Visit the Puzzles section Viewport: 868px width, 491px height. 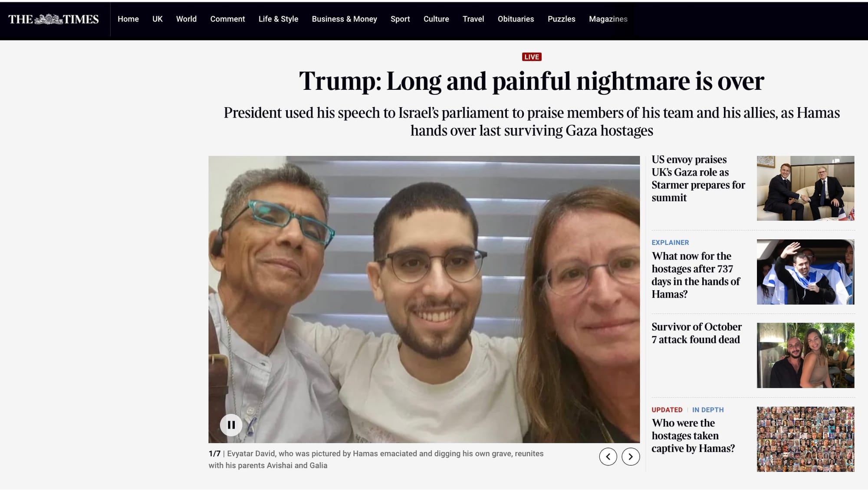click(561, 19)
